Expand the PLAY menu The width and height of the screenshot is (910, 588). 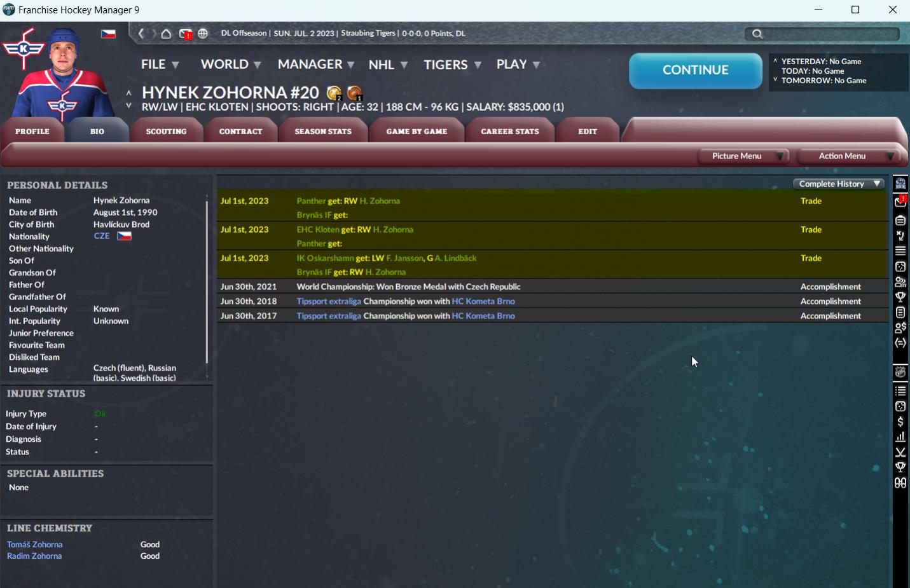(x=518, y=65)
